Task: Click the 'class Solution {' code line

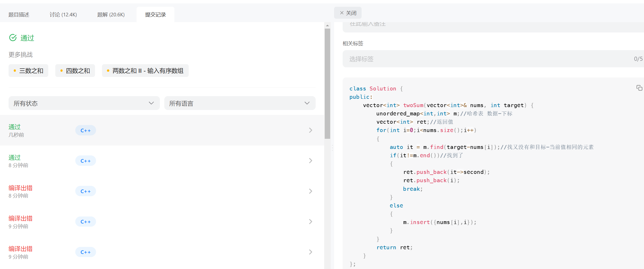Action: 376,89
